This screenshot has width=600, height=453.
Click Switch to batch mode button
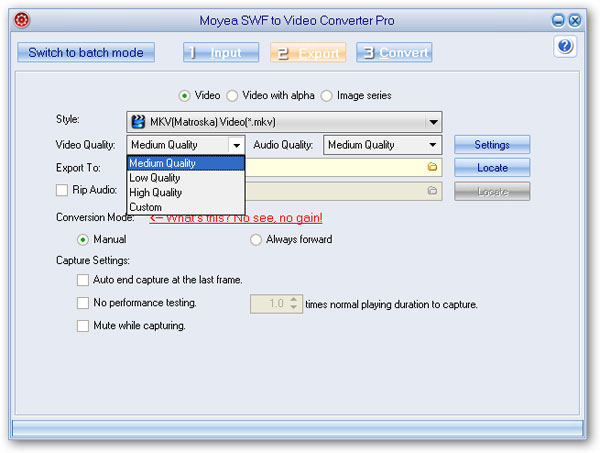pyautogui.click(x=86, y=52)
